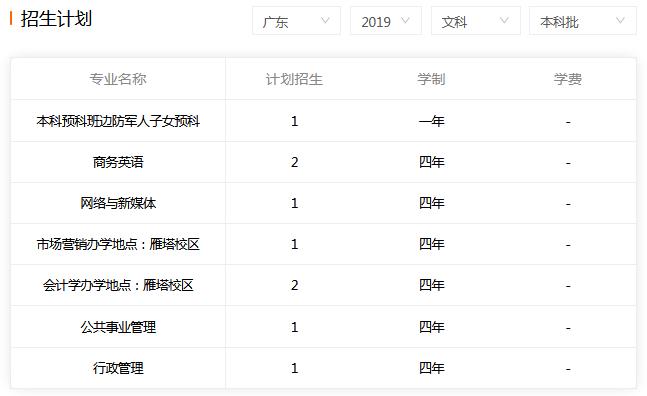
Task: Click the 市场营销办学地点:雁塔校区 entry
Action: [x=118, y=244]
